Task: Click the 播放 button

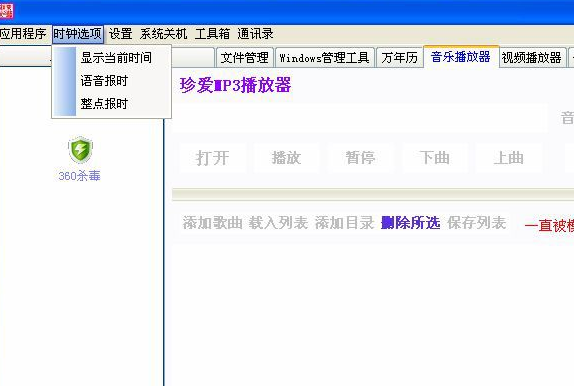Action: pos(287,158)
